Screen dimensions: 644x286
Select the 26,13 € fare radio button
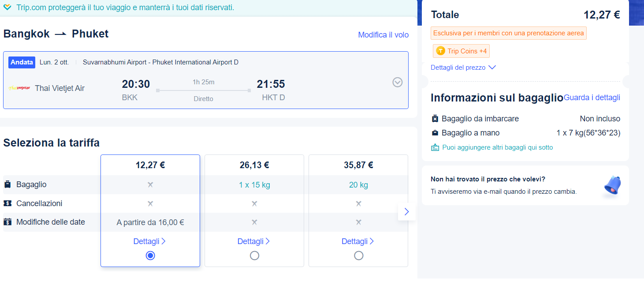click(x=254, y=256)
